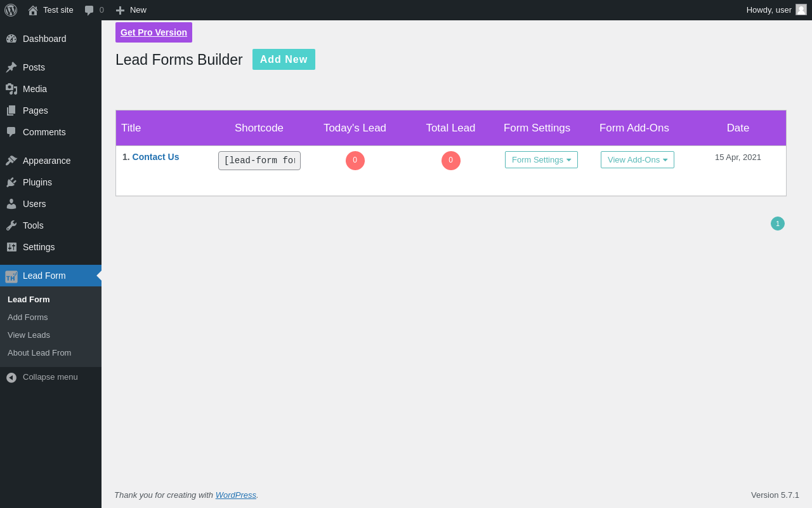This screenshot has width=812, height=508.
Task: Click Today's Lead count badge
Action: pos(355,161)
